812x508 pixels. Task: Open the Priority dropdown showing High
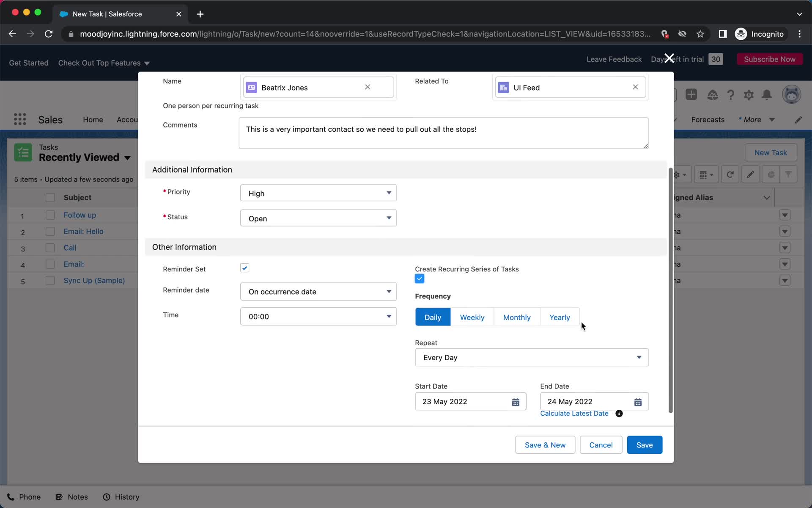click(318, 193)
